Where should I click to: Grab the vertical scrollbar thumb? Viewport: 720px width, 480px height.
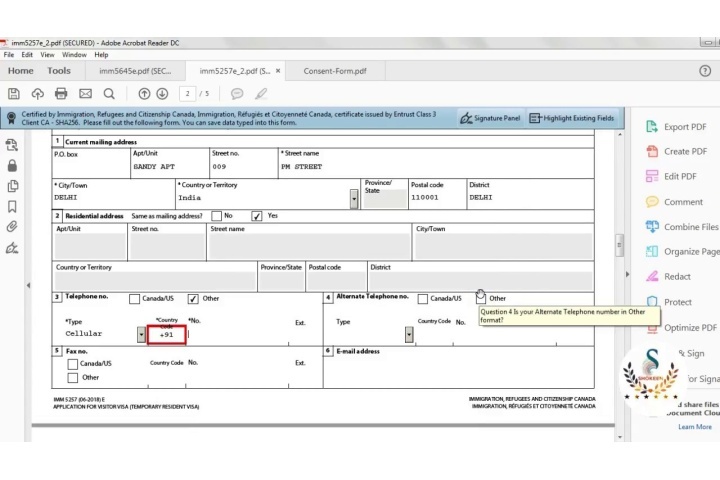[x=619, y=245]
